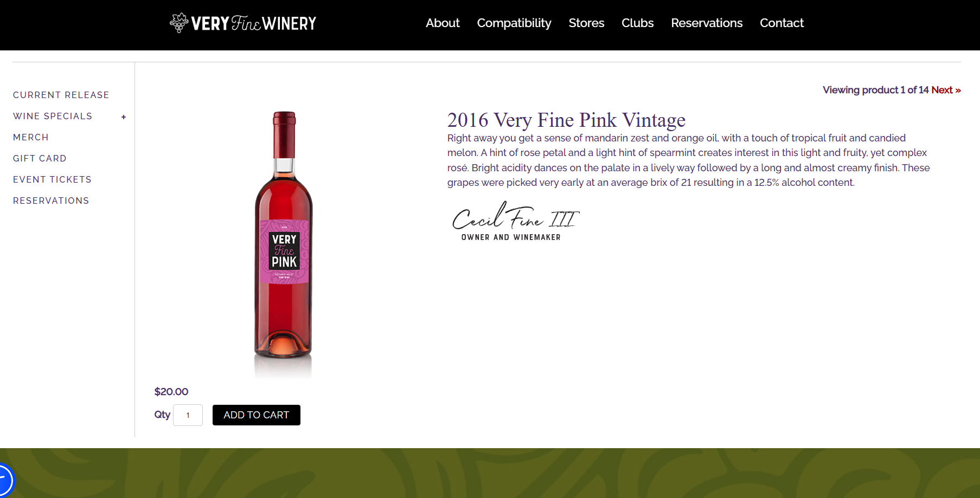The width and height of the screenshot is (980, 498).
Task: Browse the Merch category
Action: [x=31, y=137]
